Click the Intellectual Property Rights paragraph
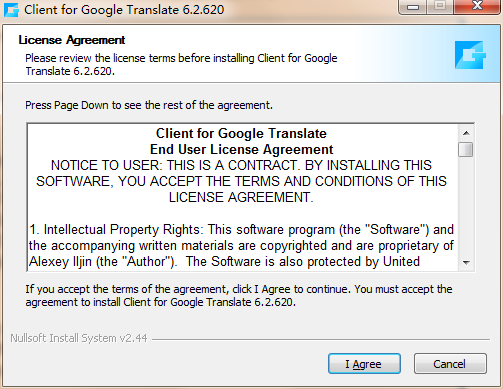503x389 pixels. pos(241,246)
